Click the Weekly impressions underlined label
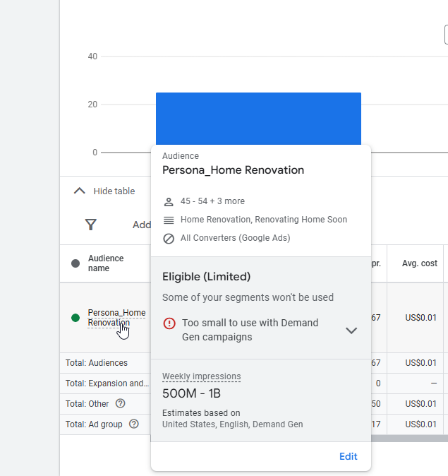Screen dimensions: 448x476 click(201, 376)
